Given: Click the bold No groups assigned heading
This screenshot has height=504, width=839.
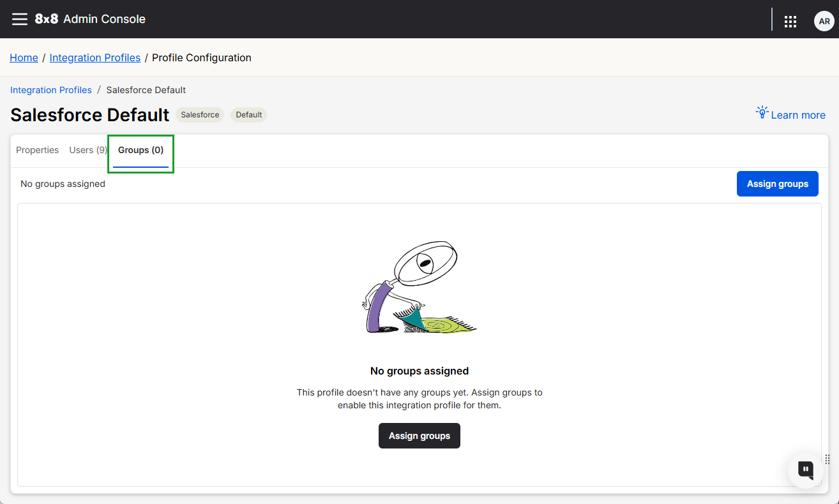Looking at the screenshot, I should coord(420,371).
